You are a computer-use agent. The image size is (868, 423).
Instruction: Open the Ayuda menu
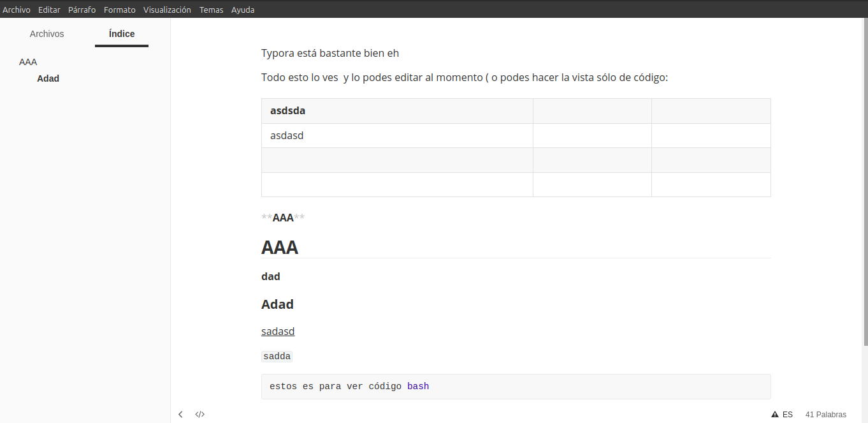point(243,10)
